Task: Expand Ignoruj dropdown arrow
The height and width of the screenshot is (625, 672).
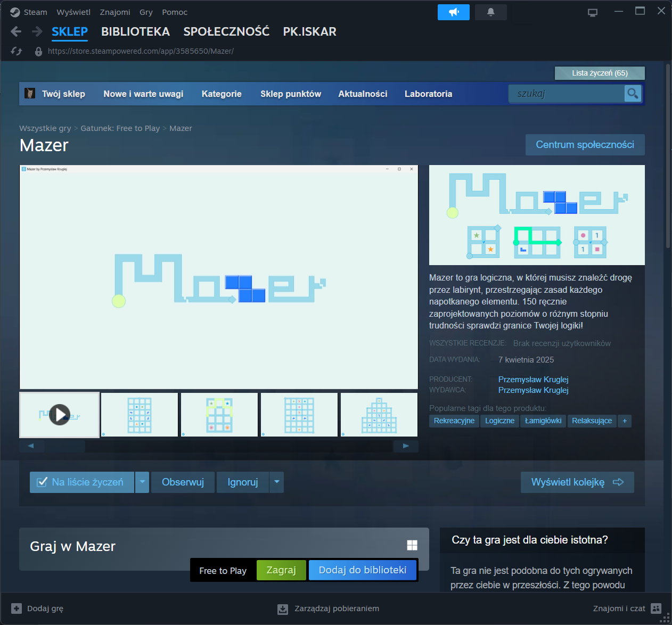Action: (x=276, y=482)
